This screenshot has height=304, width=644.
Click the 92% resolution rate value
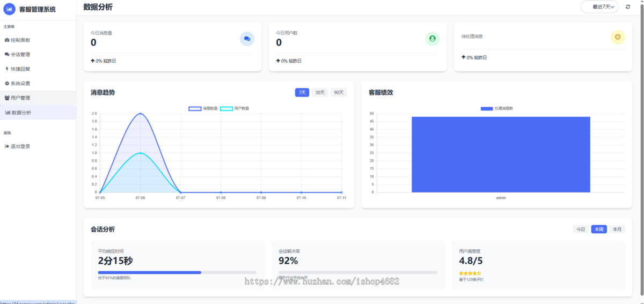coord(288,261)
